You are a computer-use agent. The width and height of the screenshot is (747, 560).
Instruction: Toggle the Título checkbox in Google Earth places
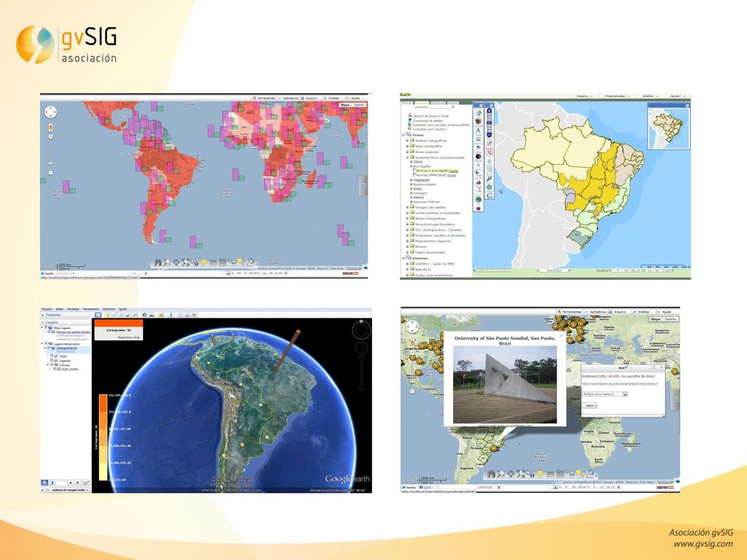(51, 356)
